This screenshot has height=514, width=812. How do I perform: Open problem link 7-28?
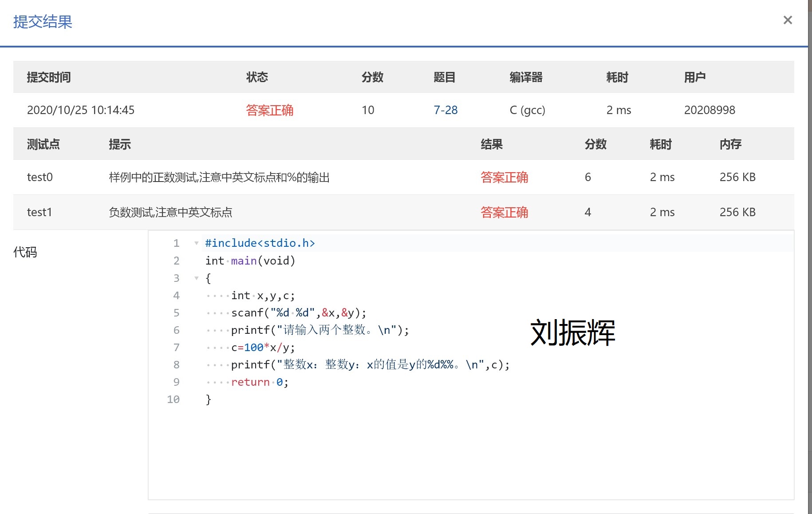point(445,110)
